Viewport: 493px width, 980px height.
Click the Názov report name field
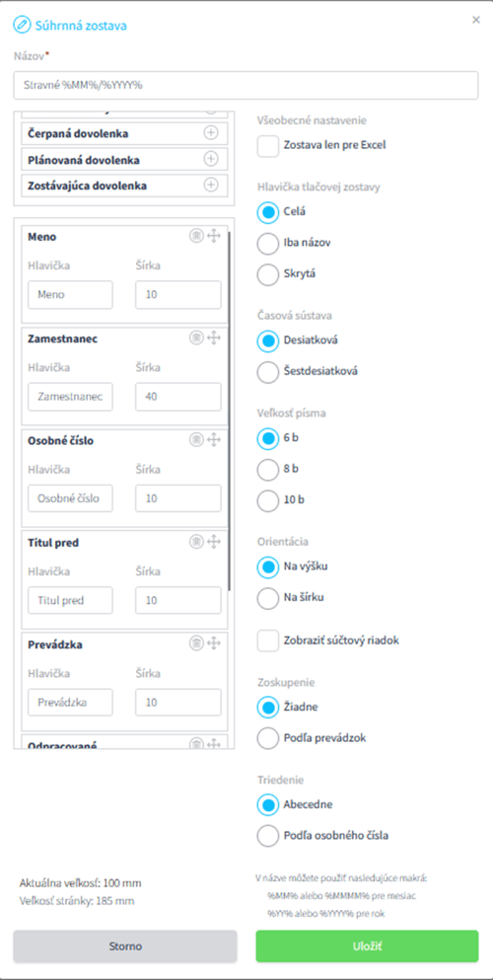pyautogui.click(x=246, y=85)
